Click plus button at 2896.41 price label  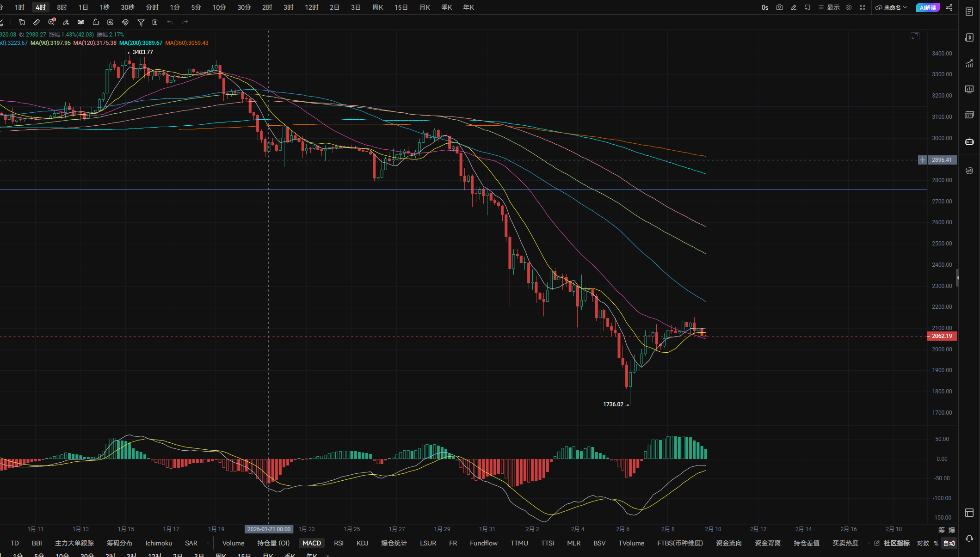pyautogui.click(x=923, y=160)
